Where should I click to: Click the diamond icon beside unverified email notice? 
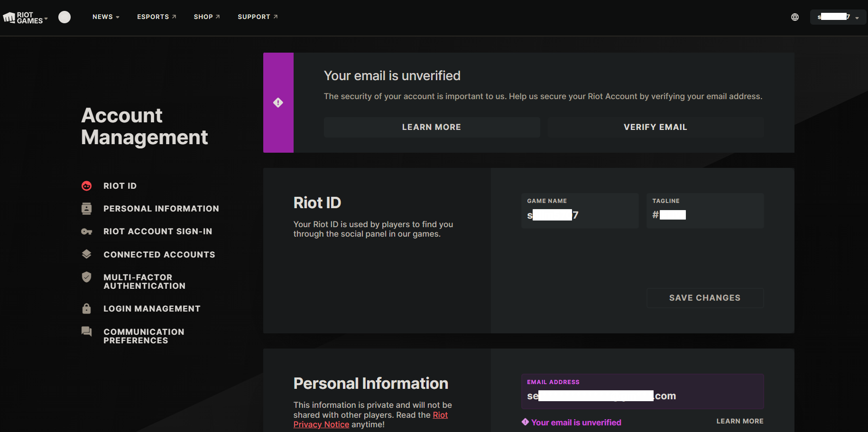pos(525,422)
